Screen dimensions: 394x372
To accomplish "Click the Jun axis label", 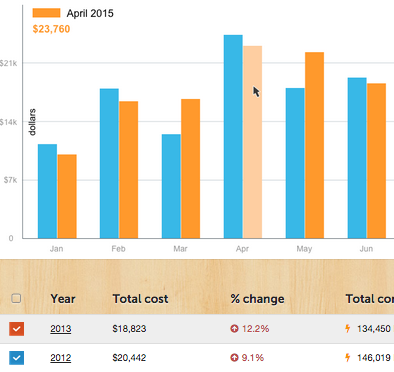I will pyautogui.click(x=366, y=249).
